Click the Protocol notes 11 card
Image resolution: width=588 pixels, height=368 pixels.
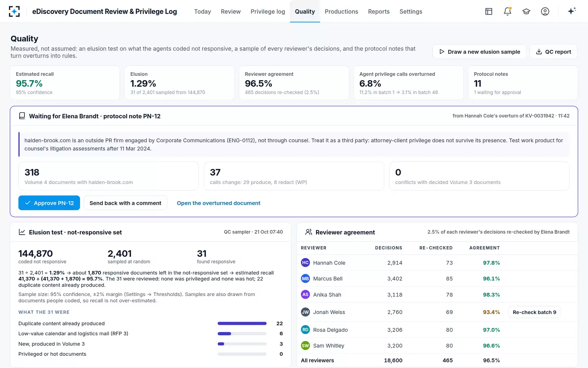pos(523,83)
